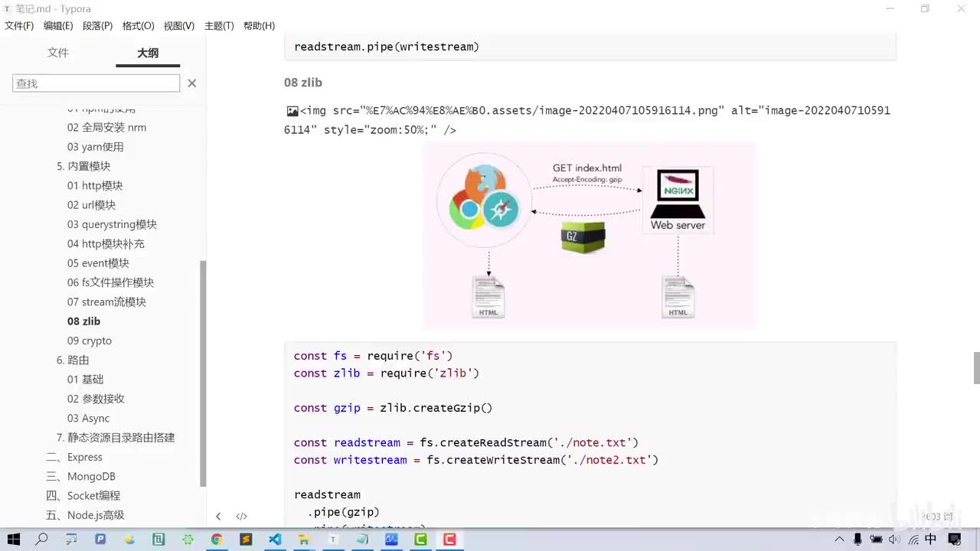Open the battery status tray icon
Image resolution: width=980 pixels, height=551 pixels.
click(876, 540)
